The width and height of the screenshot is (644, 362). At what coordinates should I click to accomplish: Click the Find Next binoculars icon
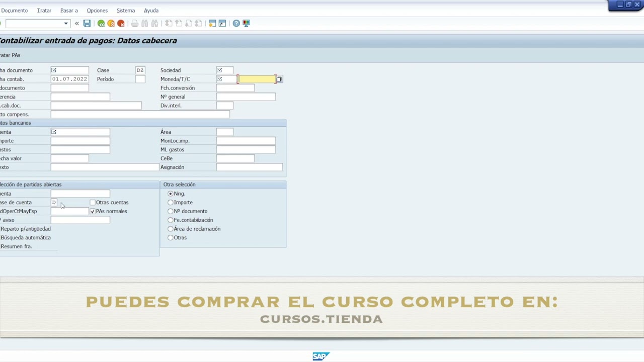[155, 24]
